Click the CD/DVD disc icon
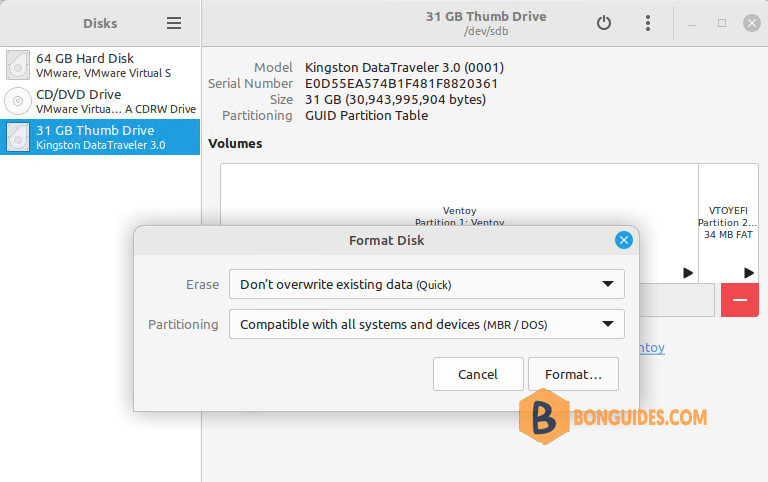The width and height of the screenshot is (768, 482). [18, 101]
